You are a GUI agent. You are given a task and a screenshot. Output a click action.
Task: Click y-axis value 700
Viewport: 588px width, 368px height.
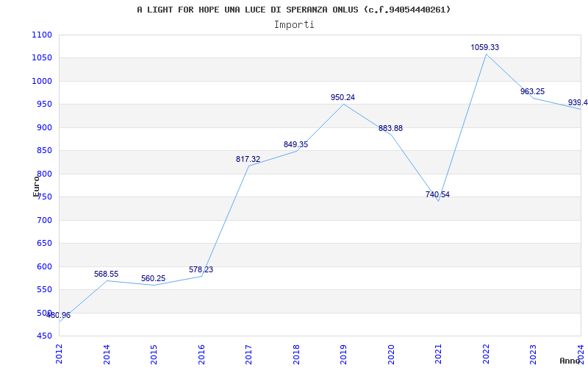click(x=44, y=220)
